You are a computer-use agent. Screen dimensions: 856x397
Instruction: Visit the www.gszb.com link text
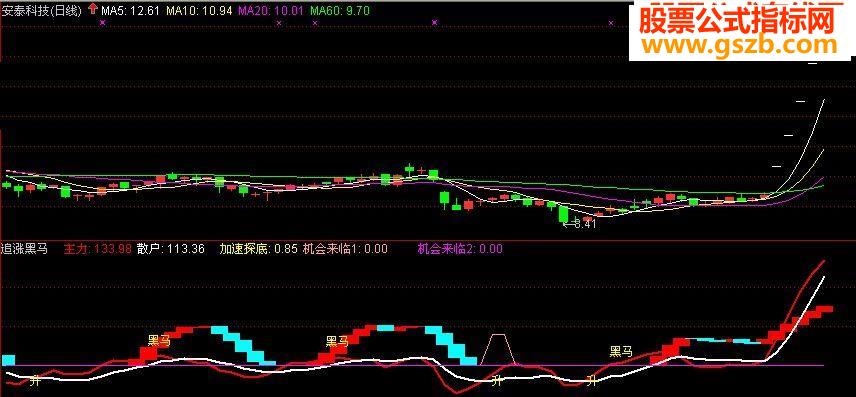tap(739, 45)
